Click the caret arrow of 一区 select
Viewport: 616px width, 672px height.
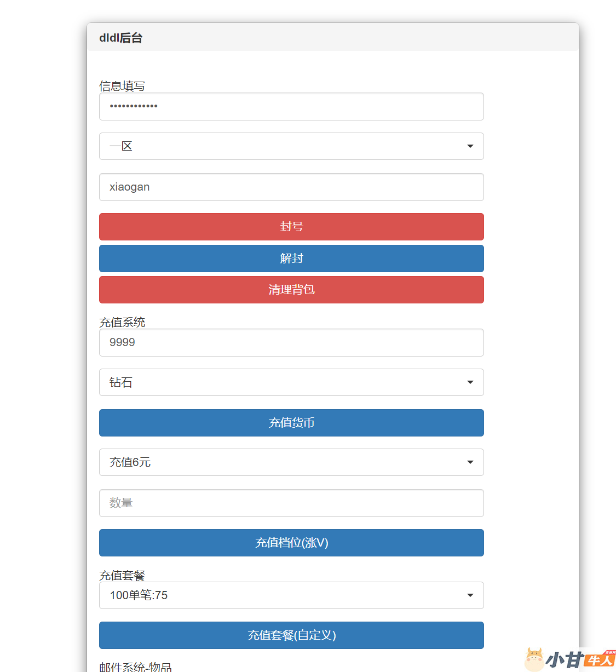470,146
